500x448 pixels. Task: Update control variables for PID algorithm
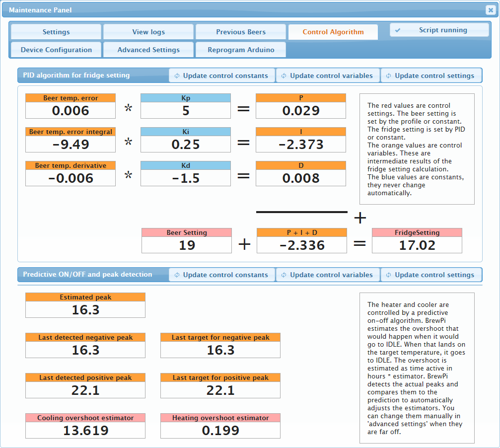coord(327,75)
